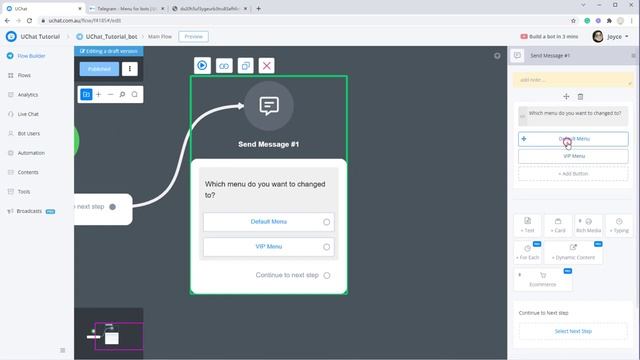This screenshot has height=360, width=640.
Task: Open canvas search magnifier tool
Action: point(122,94)
